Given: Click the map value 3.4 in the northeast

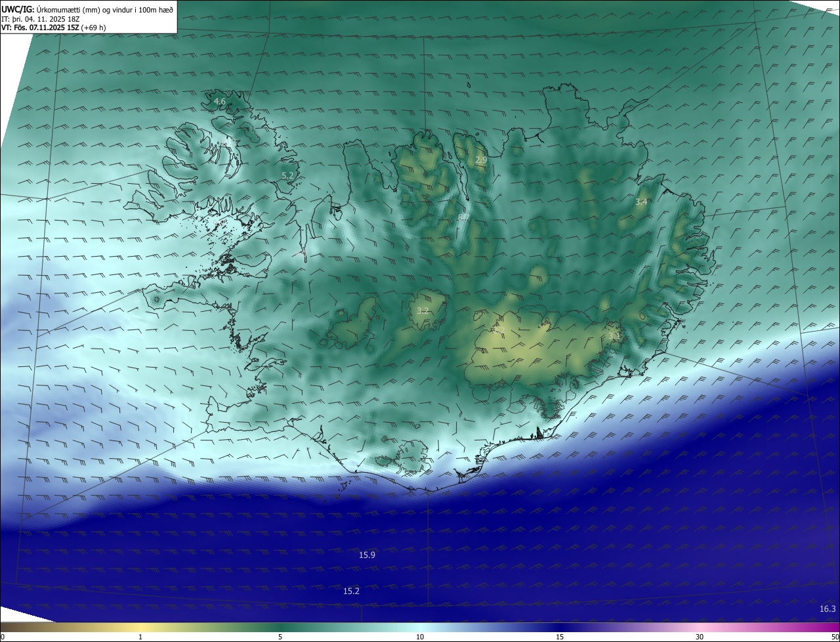Looking at the screenshot, I should tap(641, 202).
